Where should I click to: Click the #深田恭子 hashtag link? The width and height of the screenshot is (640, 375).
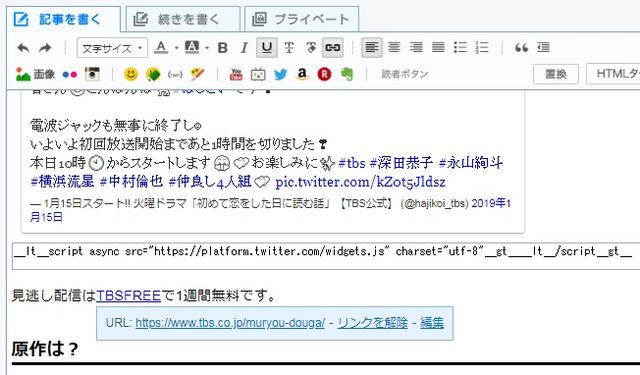[401, 163]
